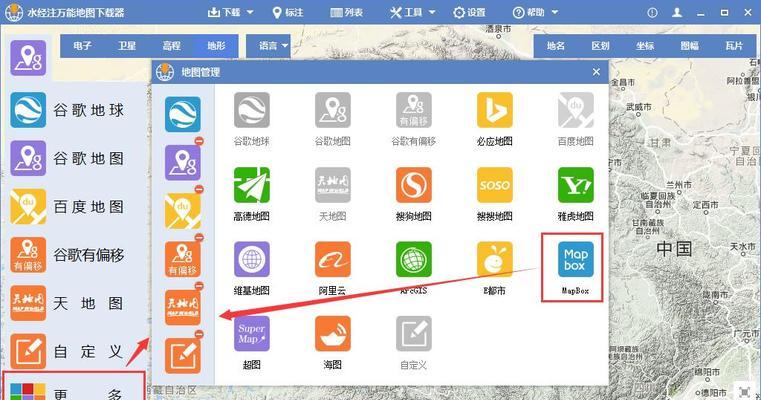Select Google Earth icon in dialog's selected column

click(x=182, y=114)
